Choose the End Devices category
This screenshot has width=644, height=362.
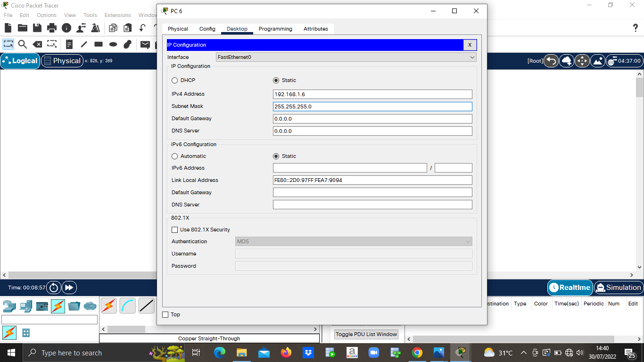tap(25, 306)
